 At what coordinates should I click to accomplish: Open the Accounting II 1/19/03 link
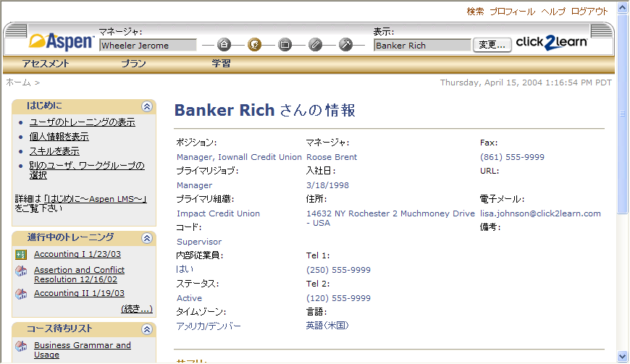tap(79, 293)
